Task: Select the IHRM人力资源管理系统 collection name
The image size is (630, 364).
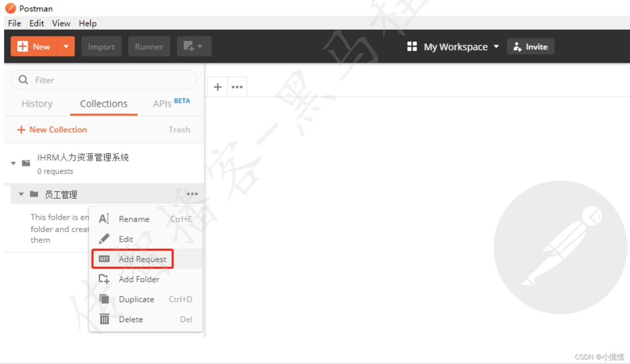Action: click(83, 157)
